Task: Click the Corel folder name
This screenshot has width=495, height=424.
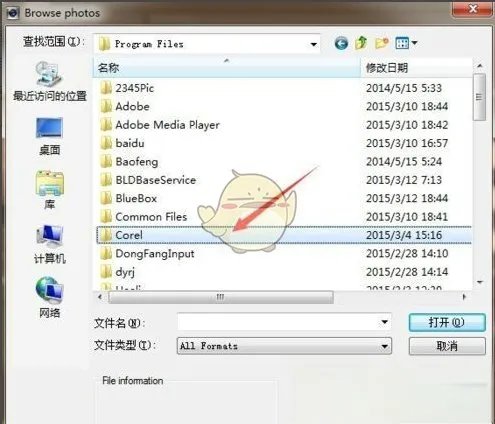Action: tap(129, 235)
